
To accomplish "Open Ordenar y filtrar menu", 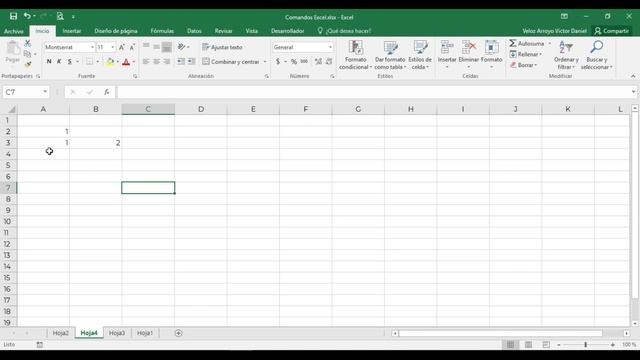I will pos(566,55).
